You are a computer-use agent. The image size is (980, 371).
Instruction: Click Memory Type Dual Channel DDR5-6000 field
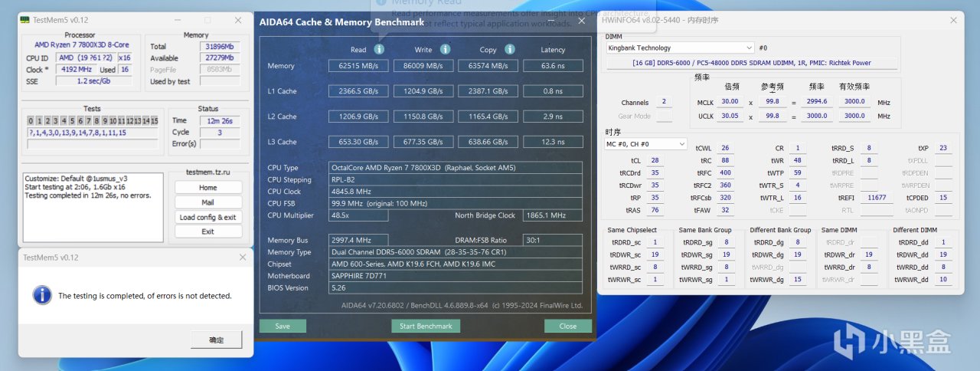tap(456, 252)
